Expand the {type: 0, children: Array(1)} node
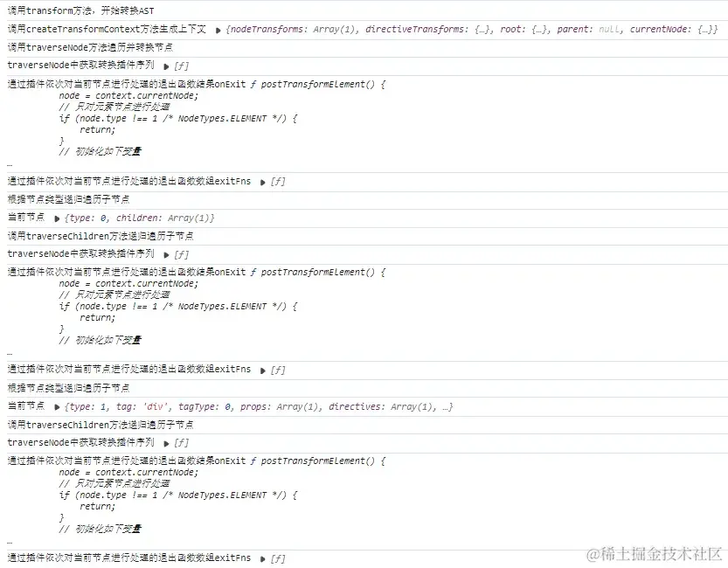Viewport: 728px width, 568px height. [x=57, y=218]
